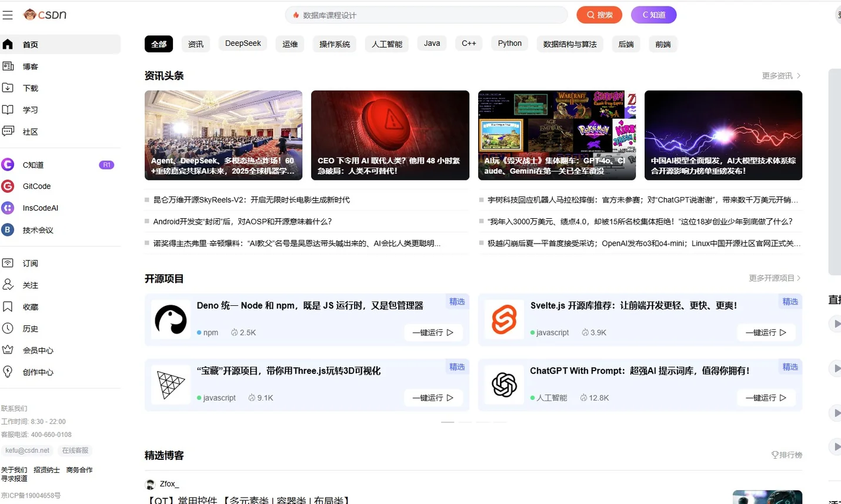This screenshot has height=504, width=841.
Task: Click the GitCode logo icon
Action: point(8,186)
